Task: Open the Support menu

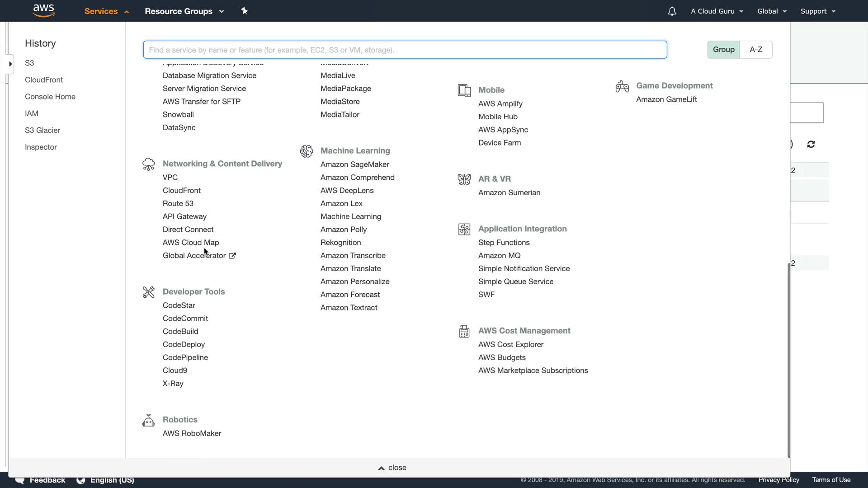Action: 817,11
